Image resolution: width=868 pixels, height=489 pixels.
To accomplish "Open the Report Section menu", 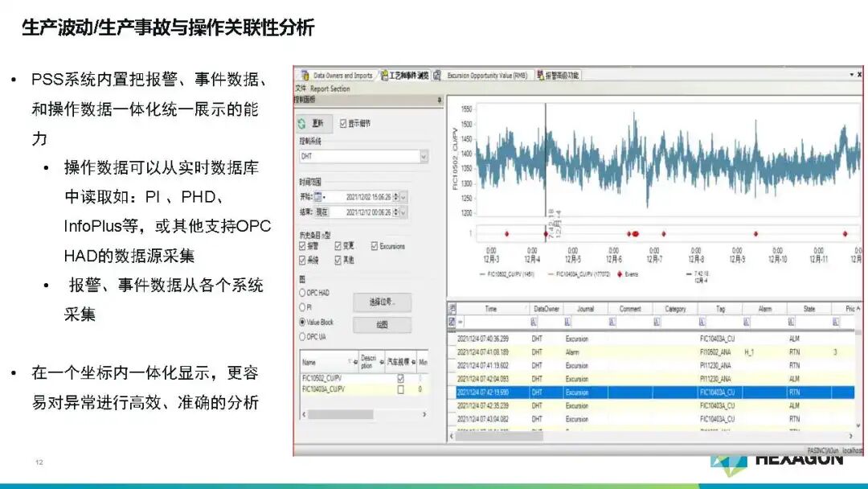I will [330, 88].
